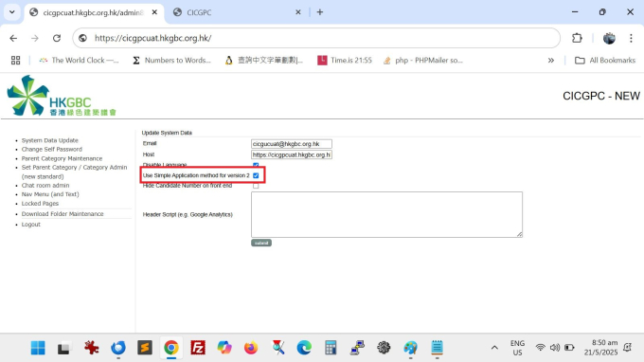The width and height of the screenshot is (644, 362).
Task: Open Google Chrome on the taskbar
Action: [x=171, y=348]
